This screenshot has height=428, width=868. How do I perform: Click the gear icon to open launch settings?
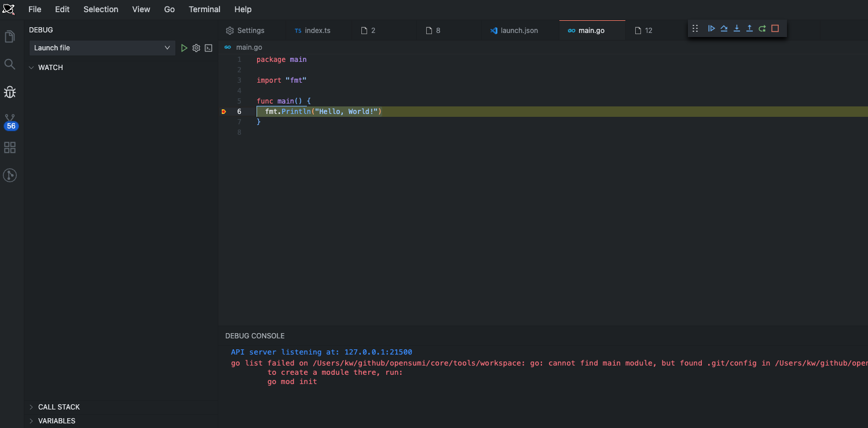(x=196, y=47)
